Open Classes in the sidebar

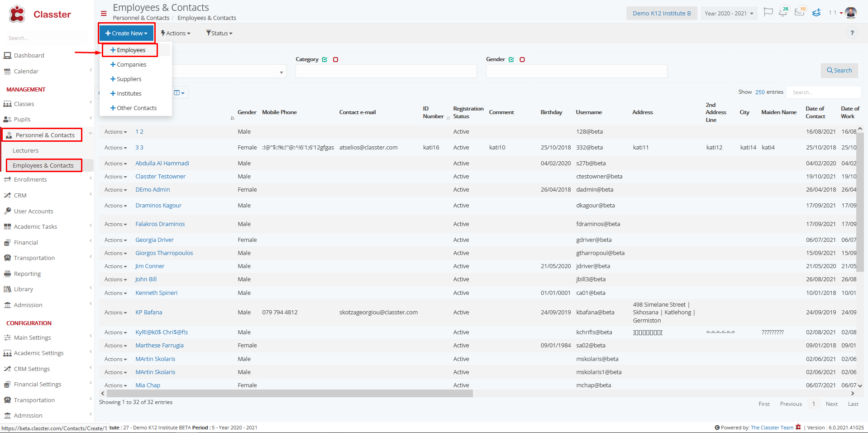coord(24,104)
